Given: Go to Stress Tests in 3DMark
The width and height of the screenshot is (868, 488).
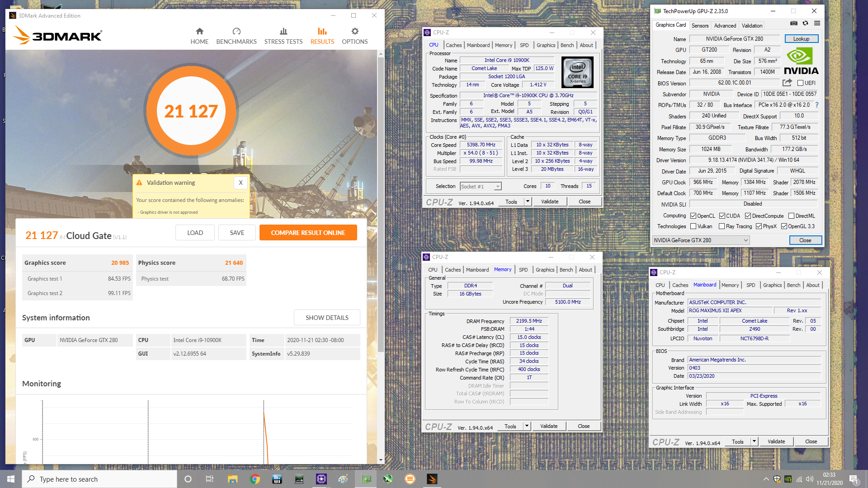Looking at the screenshot, I should (283, 36).
